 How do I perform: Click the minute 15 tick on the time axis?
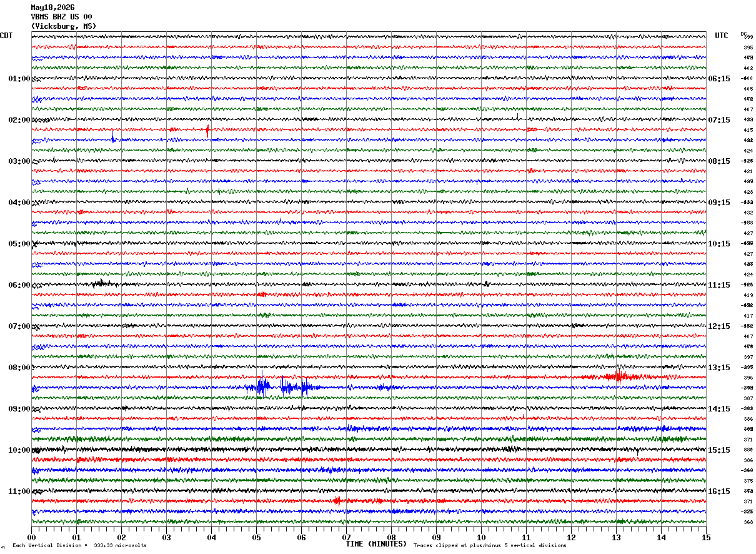tap(706, 536)
